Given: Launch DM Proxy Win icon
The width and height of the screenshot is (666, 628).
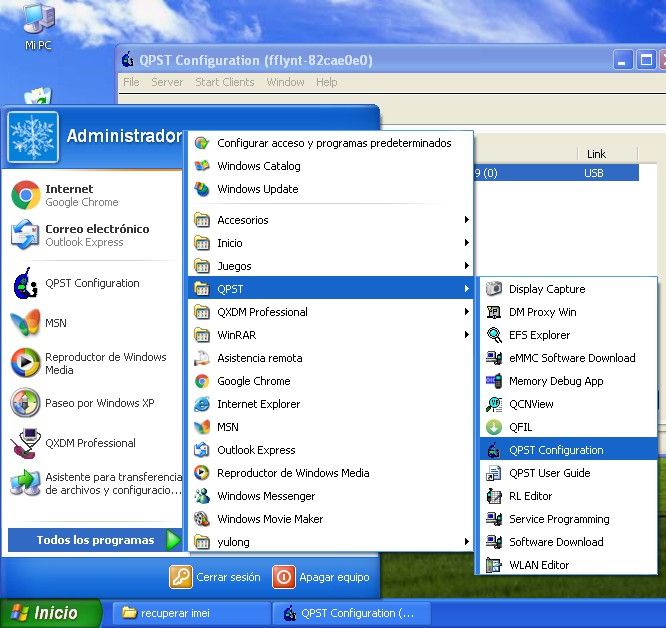Looking at the screenshot, I should pyautogui.click(x=494, y=312).
